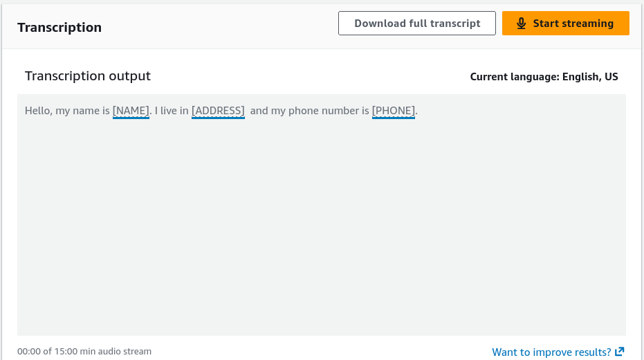Click the phrase 'and my phone number is'
Screen dimensions: 644x360
click(x=310, y=111)
